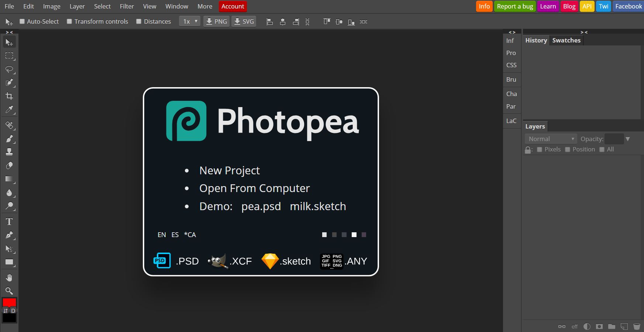Viewport: 644px width, 332px height.
Task: Choose the Path Select tool
Action: (9, 249)
